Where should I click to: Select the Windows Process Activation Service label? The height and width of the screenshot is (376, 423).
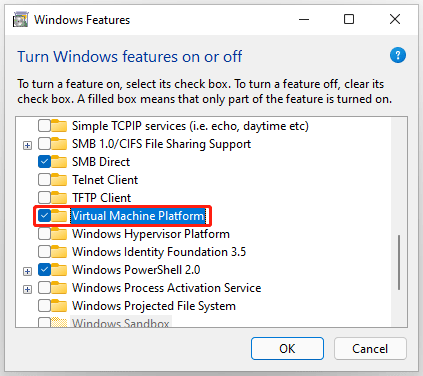167,288
